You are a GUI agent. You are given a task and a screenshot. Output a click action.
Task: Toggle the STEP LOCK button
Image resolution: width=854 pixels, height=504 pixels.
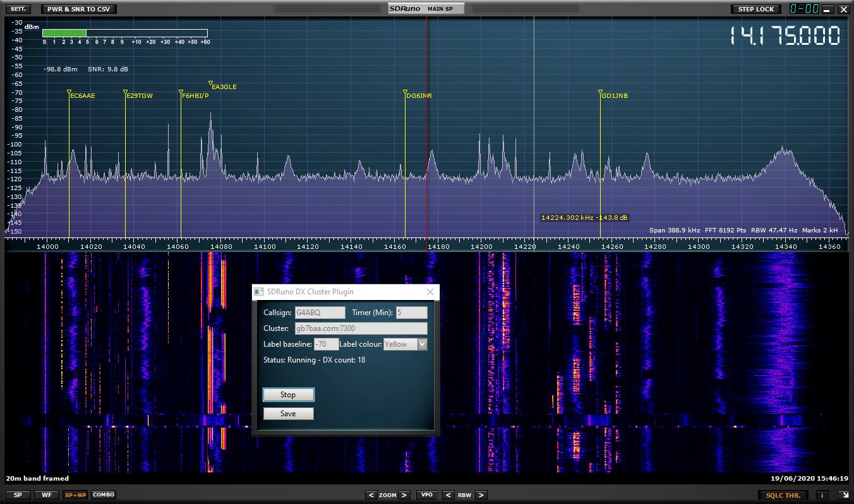(x=756, y=9)
